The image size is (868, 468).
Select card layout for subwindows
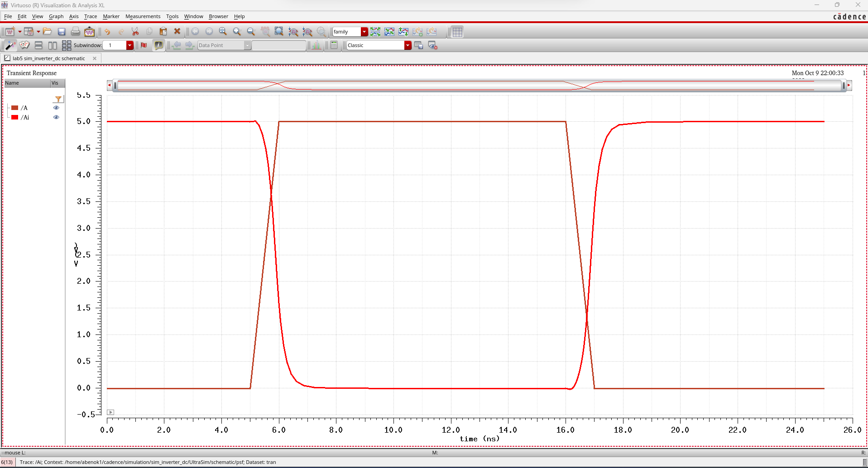[24, 45]
